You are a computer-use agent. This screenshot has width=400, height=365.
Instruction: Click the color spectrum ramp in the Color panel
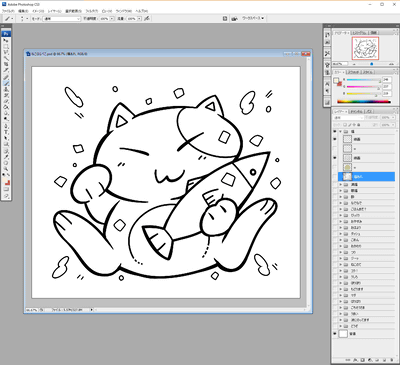tap(364, 102)
